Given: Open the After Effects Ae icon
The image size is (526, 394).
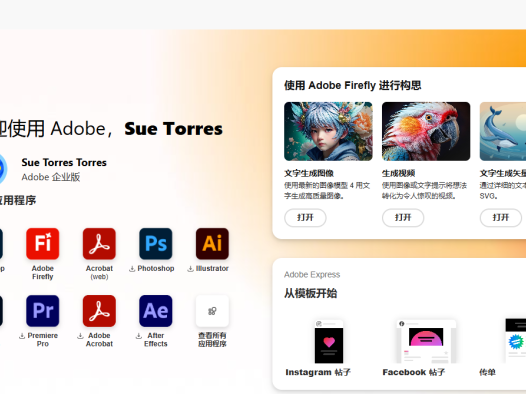Looking at the screenshot, I should point(156,311).
